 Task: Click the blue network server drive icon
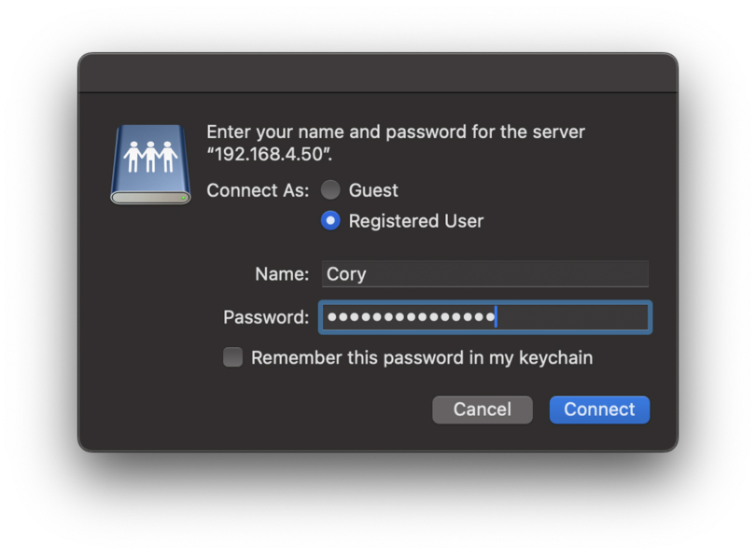coord(148,163)
